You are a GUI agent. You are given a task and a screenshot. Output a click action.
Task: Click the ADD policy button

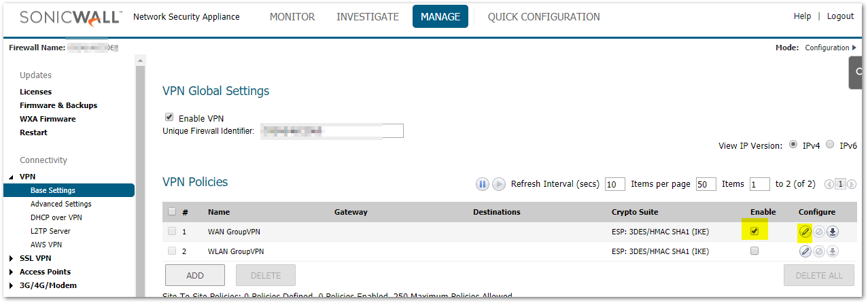pyautogui.click(x=195, y=275)
